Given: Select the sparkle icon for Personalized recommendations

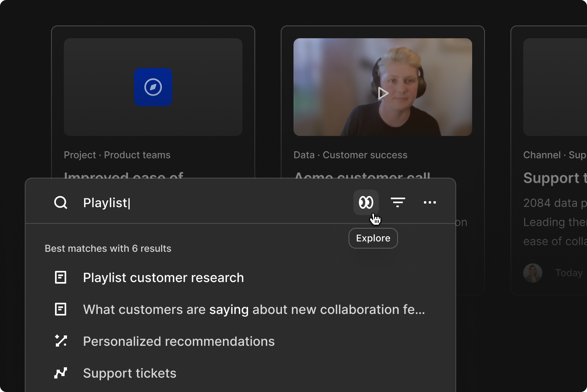Looking at the screenshot, I should (60, 341).
